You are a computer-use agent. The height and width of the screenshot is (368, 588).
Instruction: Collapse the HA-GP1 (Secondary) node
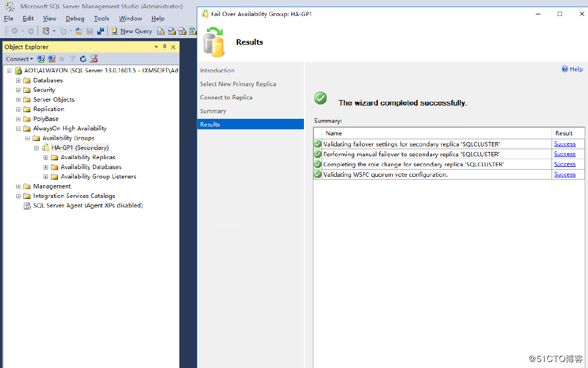[36, 148]
